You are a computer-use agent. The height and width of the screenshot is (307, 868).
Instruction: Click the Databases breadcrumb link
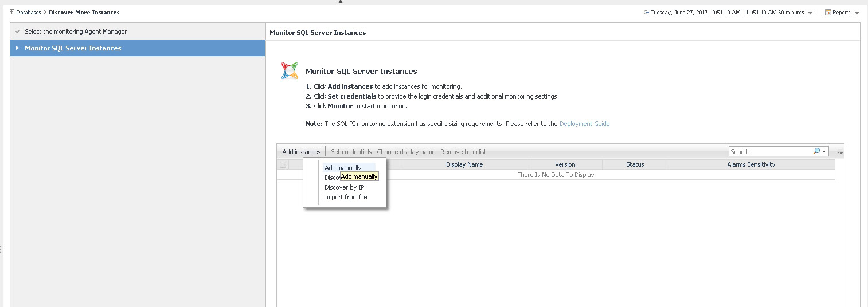[29, 13]
